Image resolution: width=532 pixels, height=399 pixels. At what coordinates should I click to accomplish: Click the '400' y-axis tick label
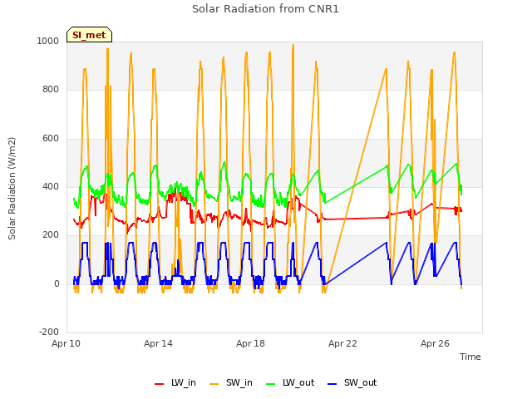coord(51,186)
